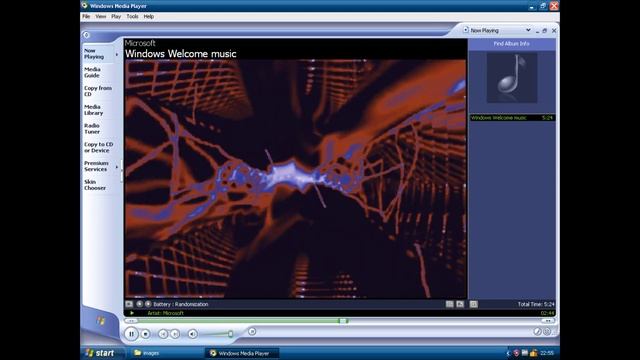Click the Battery : Randomization visualization label
Screen dimensions: 640x360
click(181, 304)
